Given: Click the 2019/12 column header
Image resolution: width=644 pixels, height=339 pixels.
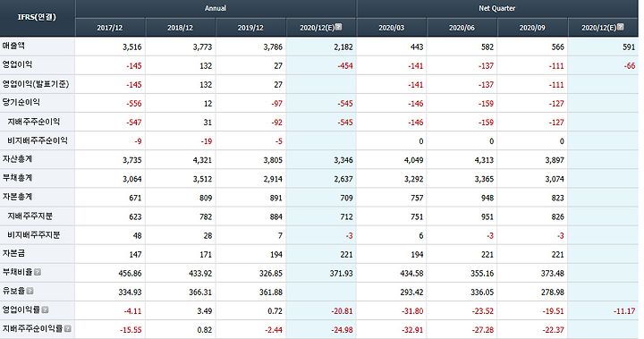Looking at the screenshot, I should 250,28.
